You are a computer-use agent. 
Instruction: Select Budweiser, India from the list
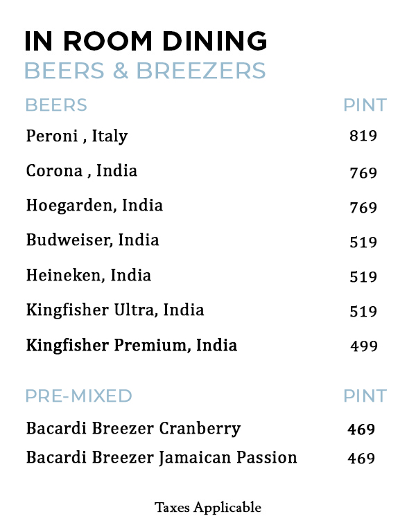pyautogui.click(x=93, y=240)
